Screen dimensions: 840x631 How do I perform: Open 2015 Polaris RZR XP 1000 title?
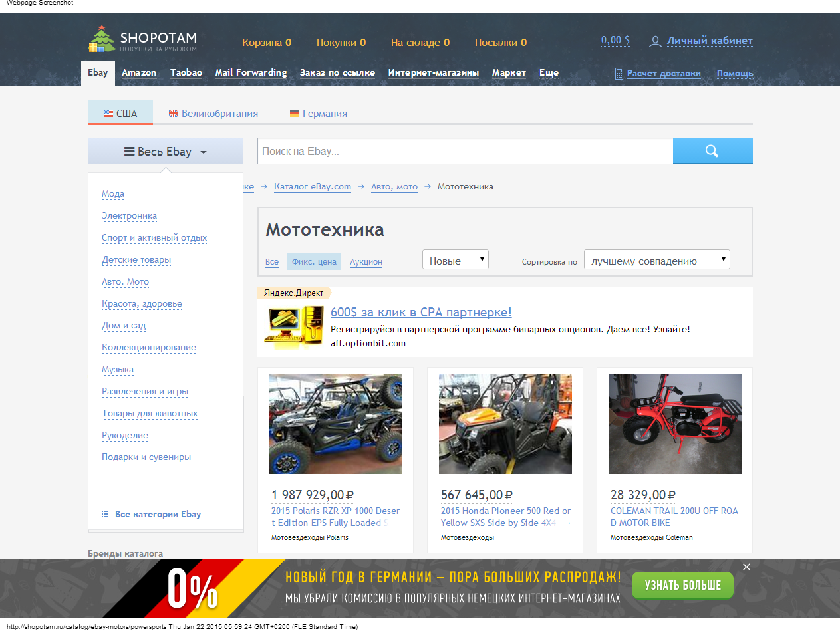click(336, 517)
